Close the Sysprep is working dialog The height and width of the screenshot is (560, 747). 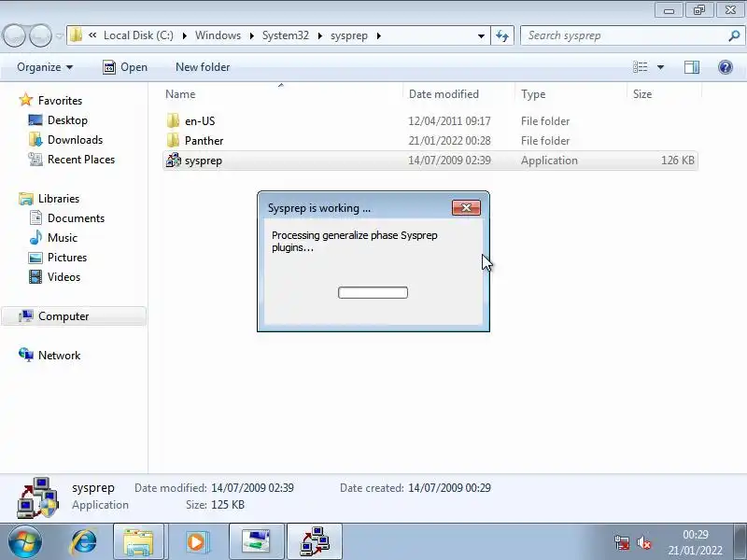(466, 207)
